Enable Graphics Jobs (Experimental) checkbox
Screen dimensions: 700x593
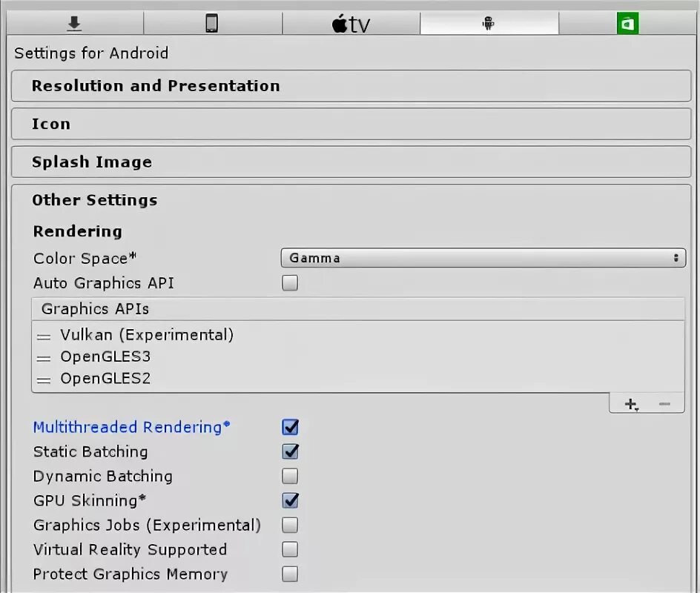pyautogui.click(x=290, y=526)
